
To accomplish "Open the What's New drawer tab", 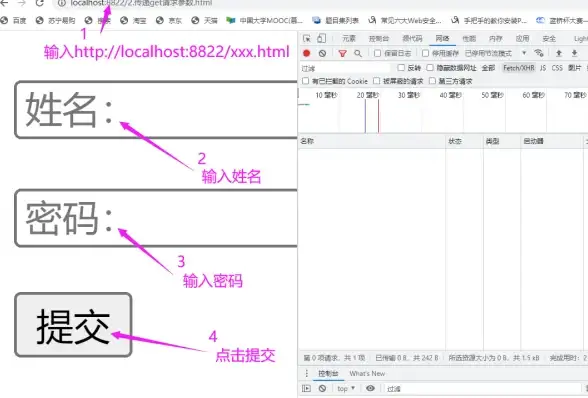I will 367,373.
